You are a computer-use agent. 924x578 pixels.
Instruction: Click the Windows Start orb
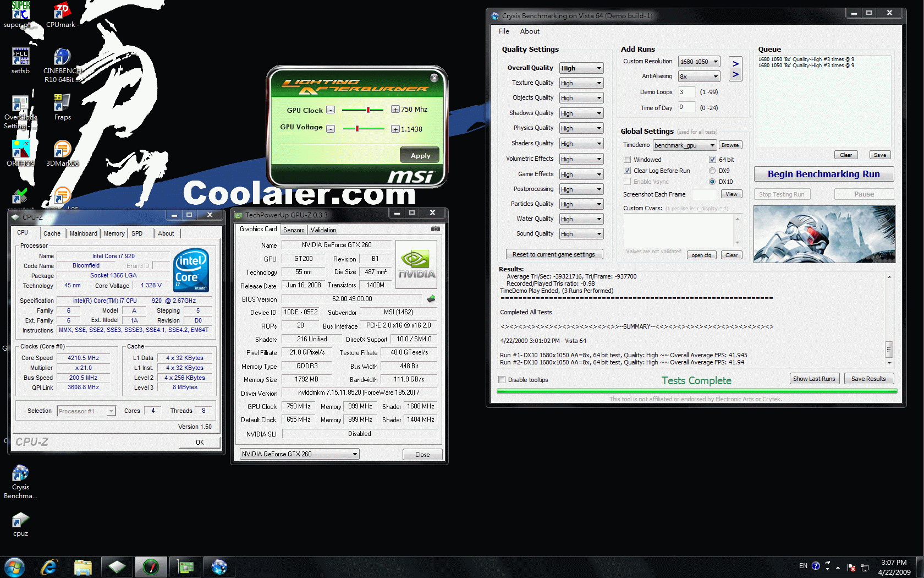coord(15,567)
